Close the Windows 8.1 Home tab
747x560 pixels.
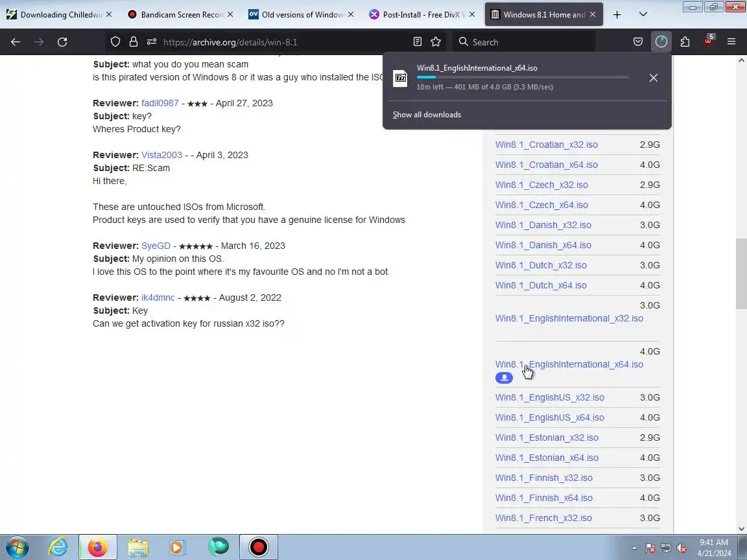[593, 15]
